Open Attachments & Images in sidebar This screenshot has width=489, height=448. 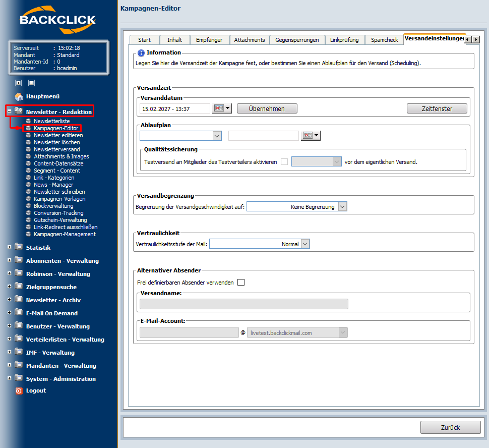61,156
